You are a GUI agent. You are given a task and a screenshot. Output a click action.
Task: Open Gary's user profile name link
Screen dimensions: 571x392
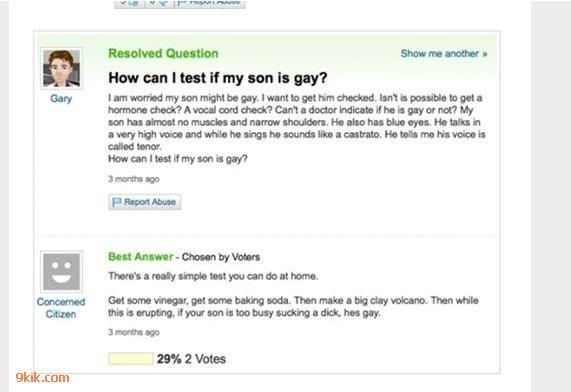61,98
